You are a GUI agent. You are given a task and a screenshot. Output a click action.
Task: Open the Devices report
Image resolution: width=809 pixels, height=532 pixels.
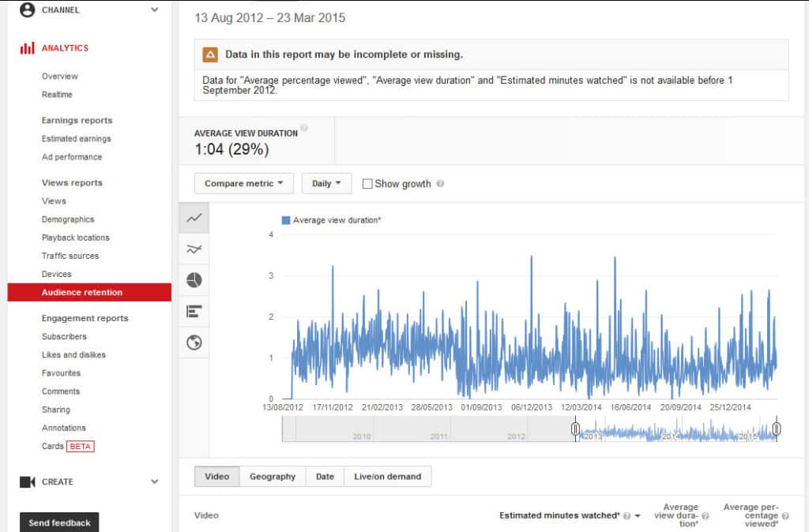[57, 274]
